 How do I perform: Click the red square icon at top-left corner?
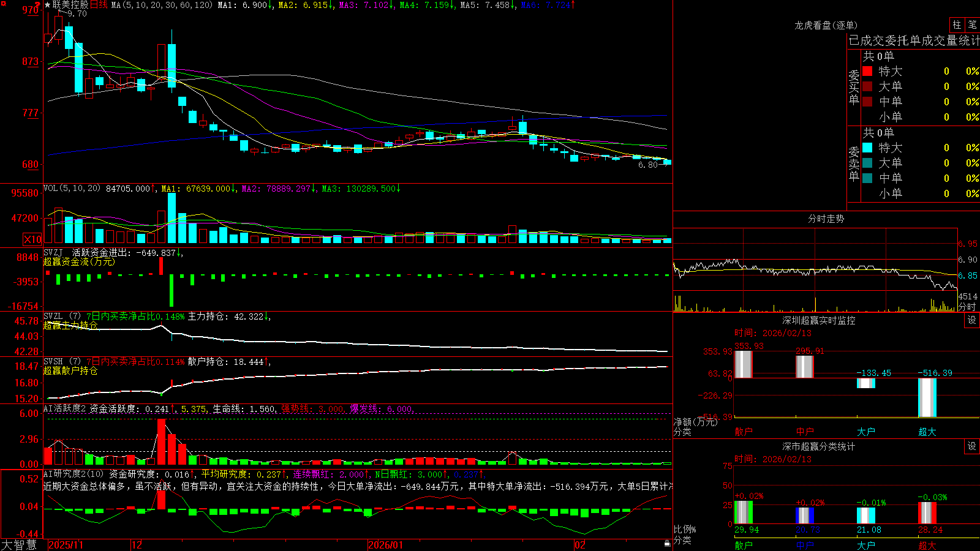coord(4,4)
